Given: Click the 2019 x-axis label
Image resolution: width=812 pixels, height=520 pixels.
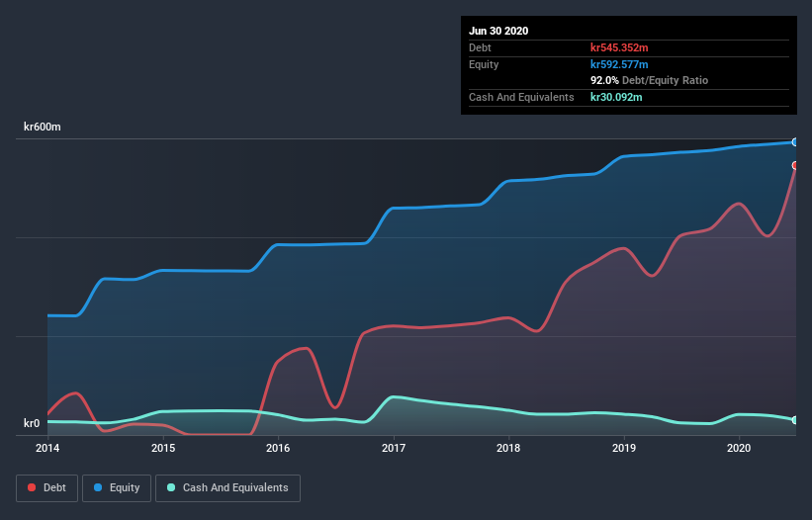Looking at the screenshot, I should click(x=624, y=448).
